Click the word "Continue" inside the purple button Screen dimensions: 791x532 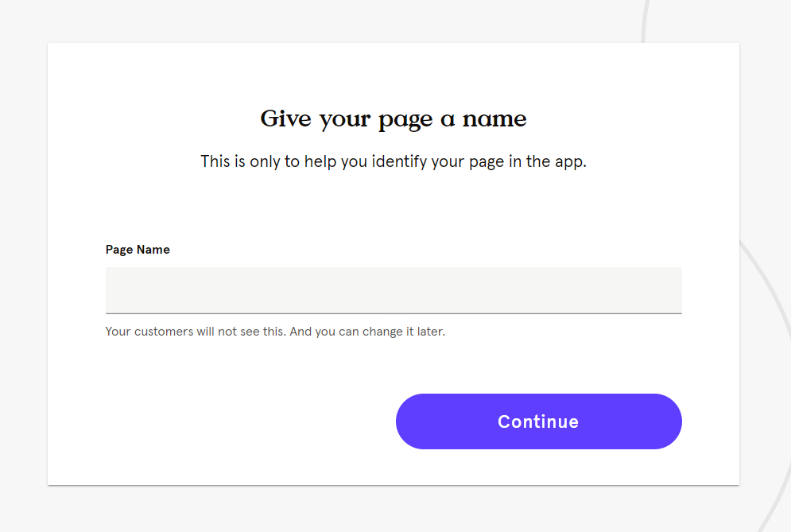(x=538, y=421)
